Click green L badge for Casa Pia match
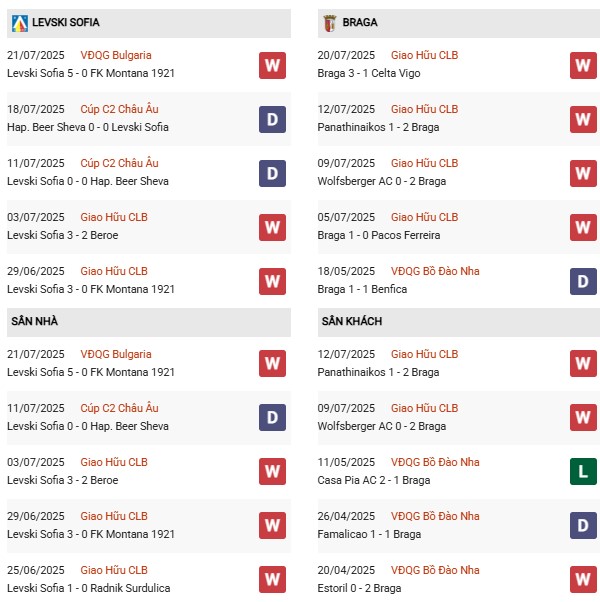This screenshot has height=602, width=600. point(583,471)
